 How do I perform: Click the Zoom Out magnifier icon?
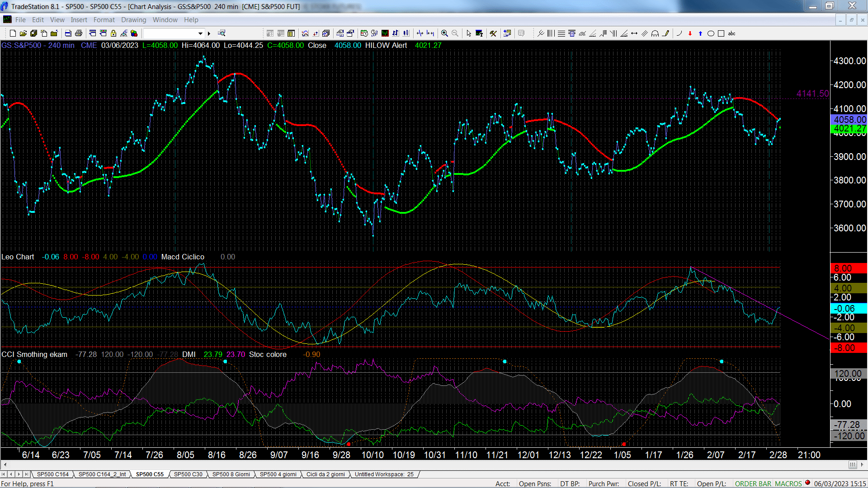455,33
